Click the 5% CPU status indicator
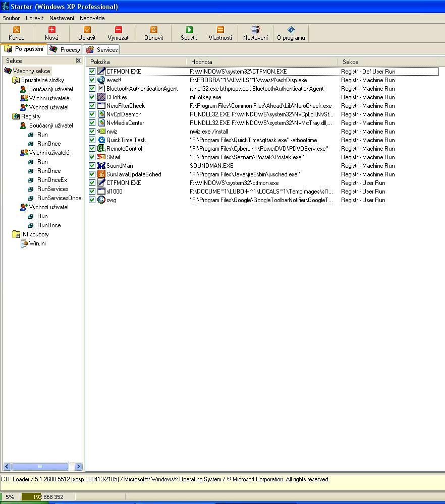The image size is (445, 504). pos(10,496)
